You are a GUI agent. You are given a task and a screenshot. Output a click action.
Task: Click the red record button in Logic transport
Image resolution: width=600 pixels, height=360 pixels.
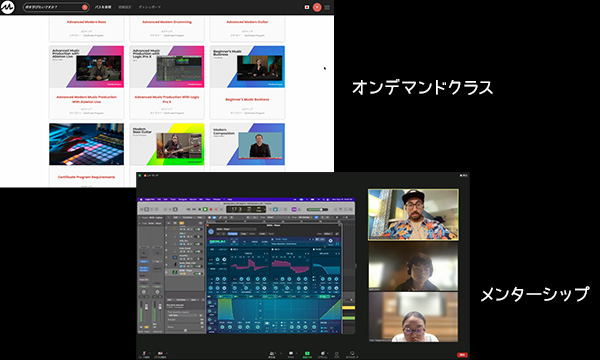click(x=211, y=209)
